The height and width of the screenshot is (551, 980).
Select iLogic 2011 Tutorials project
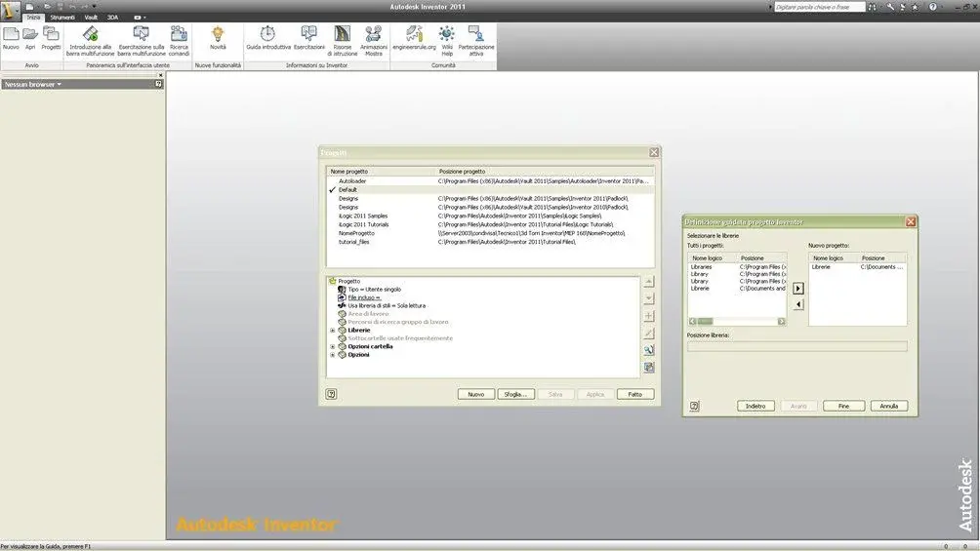491,225
